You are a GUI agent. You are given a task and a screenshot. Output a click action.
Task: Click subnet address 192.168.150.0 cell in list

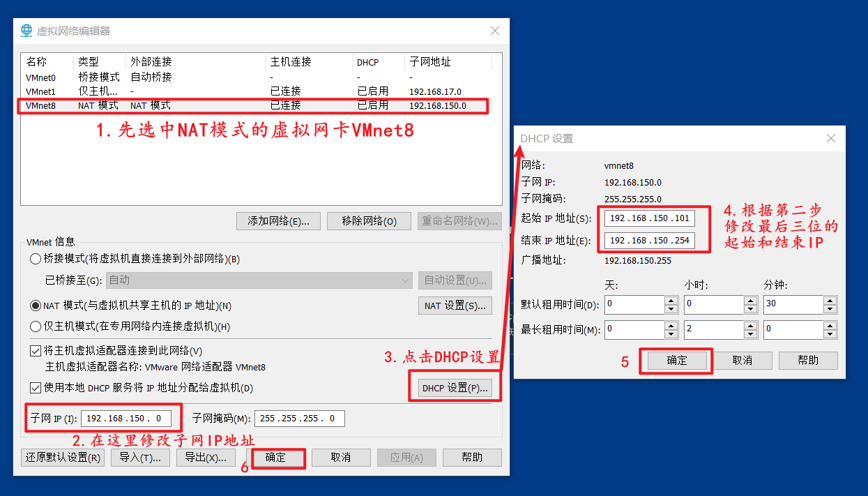(x=438, y=106)
